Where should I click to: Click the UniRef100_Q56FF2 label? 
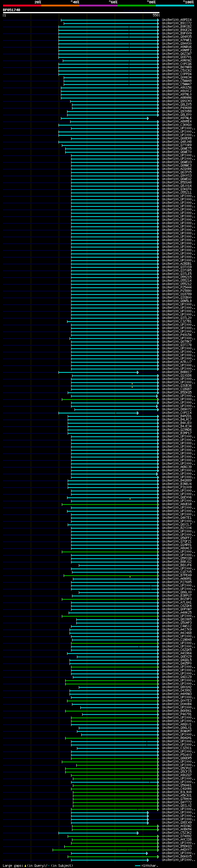(176, 538)
